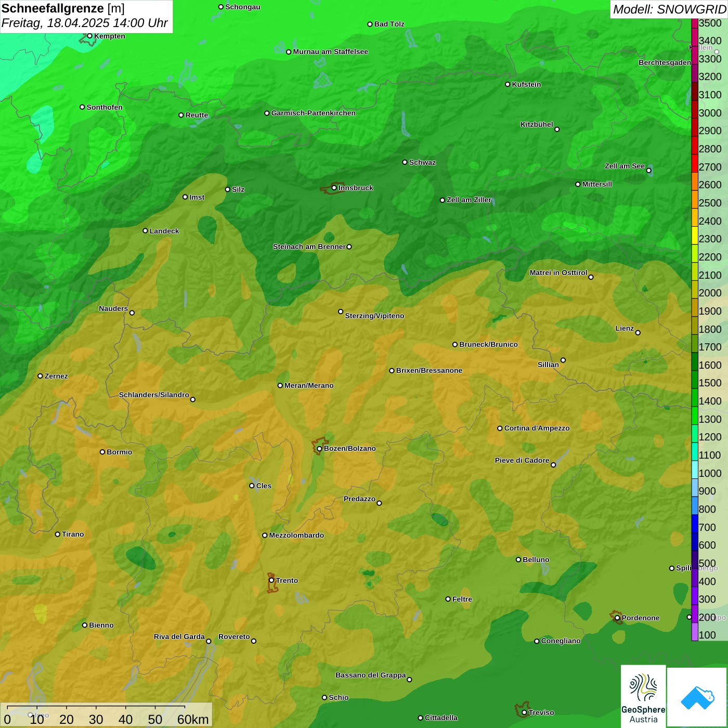This screenshot has width=728, height=728.
Task: Click the "60km" scale bar label
Action: click(x=193, y=719)
